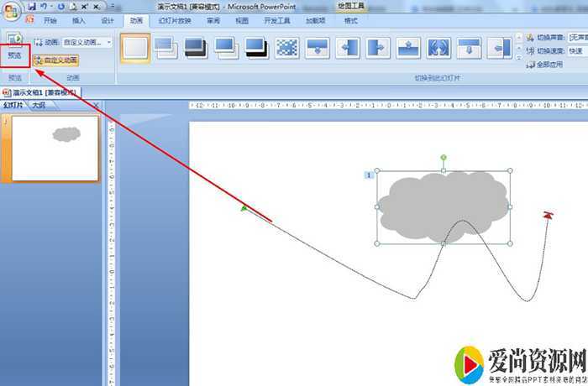
Task: Click the red end arrow of motion path
Action: 548,216
